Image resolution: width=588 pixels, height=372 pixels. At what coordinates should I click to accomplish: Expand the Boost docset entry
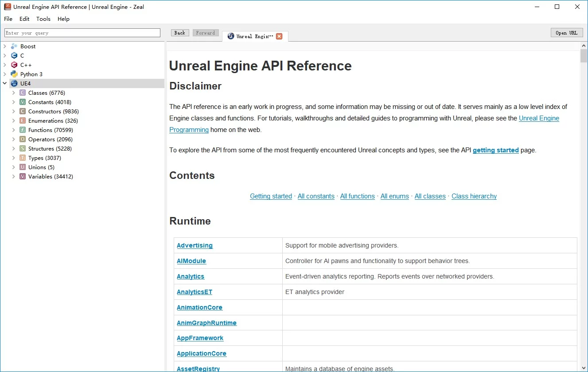pos(4,46)
